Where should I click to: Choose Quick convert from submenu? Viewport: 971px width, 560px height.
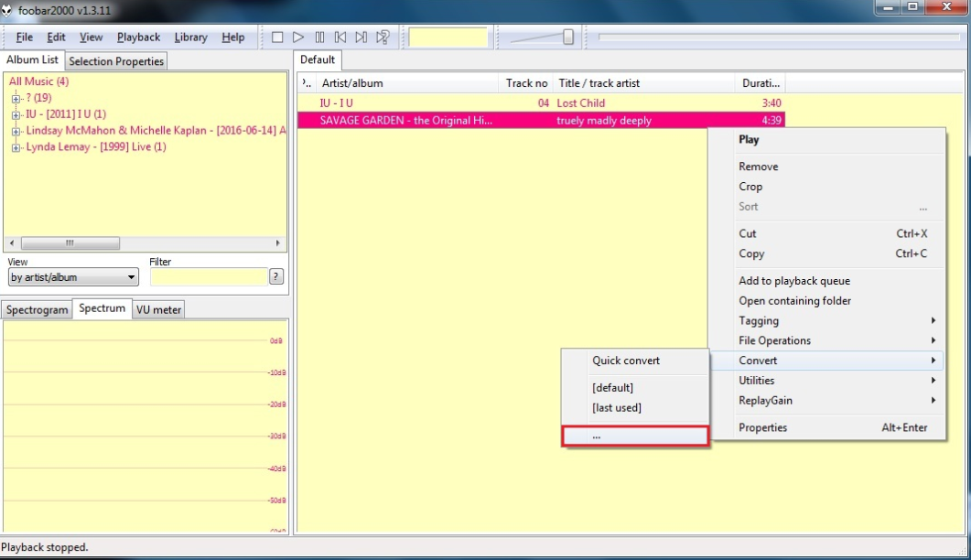tap(626, 361)
